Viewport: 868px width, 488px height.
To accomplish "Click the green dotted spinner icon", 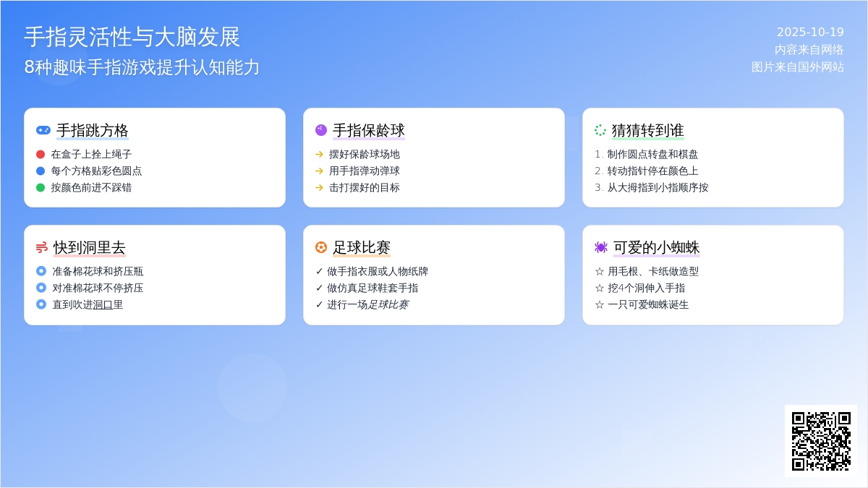I will [x=600, y=130].
